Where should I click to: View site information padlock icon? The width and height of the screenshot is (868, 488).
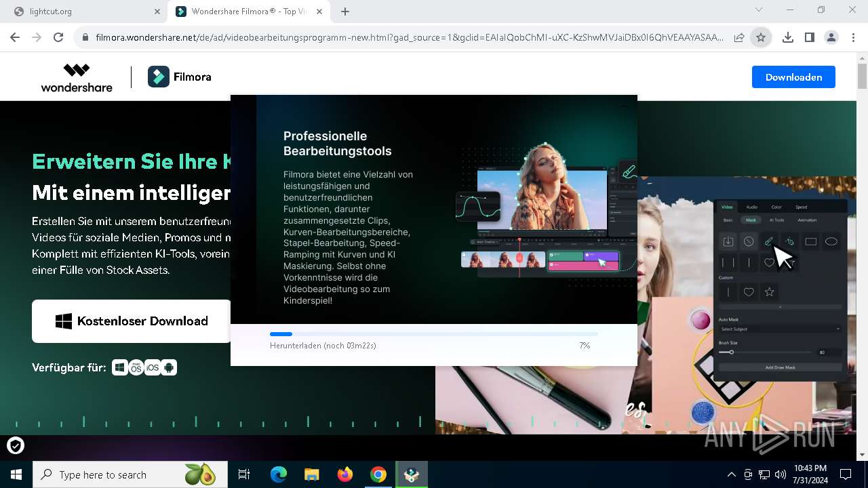coord(85,38)
